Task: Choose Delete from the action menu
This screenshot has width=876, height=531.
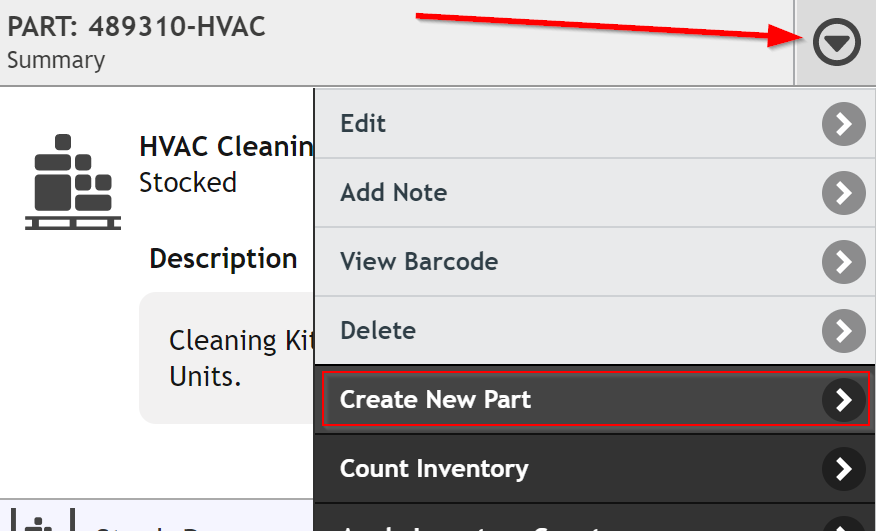Action: [x=595, y=331]
